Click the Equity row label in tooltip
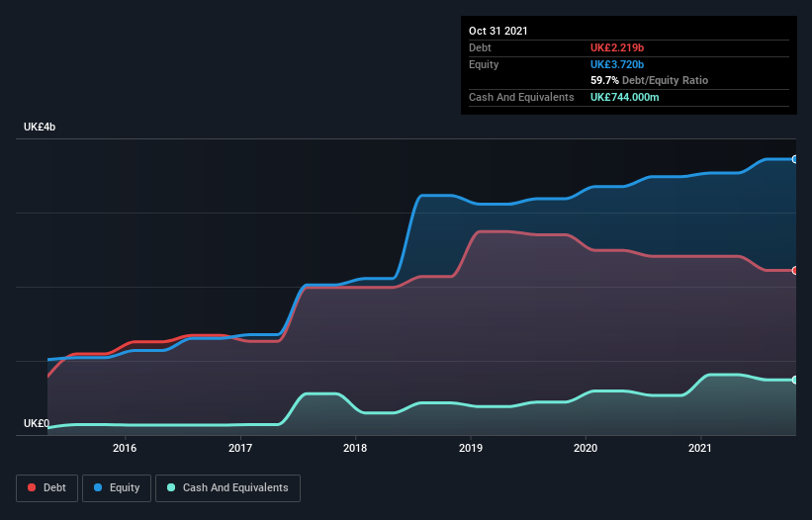The width and height of the screenshot is (812, 520). 484,64
